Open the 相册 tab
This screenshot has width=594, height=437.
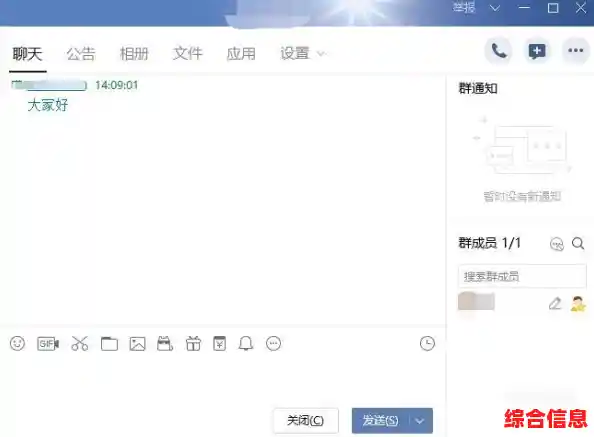[x=134, y=54]
